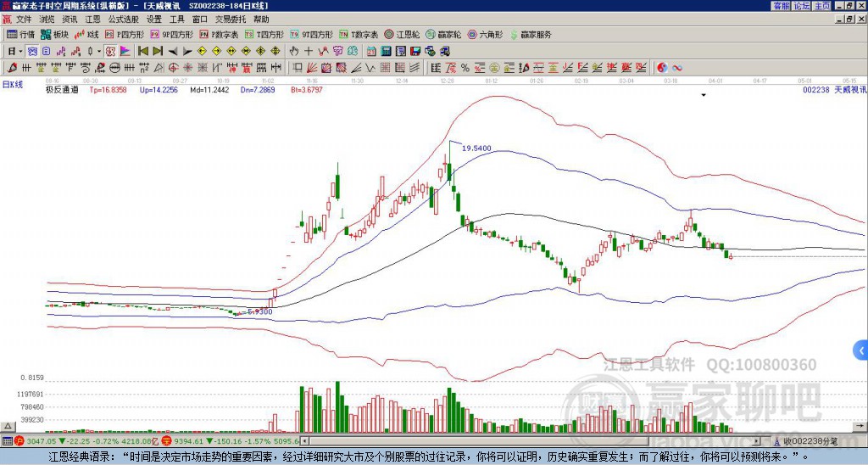The width and height of the screenshot is (868, 465).
Task: Click the 5.9300 low price label
Action: pos(259,311)
